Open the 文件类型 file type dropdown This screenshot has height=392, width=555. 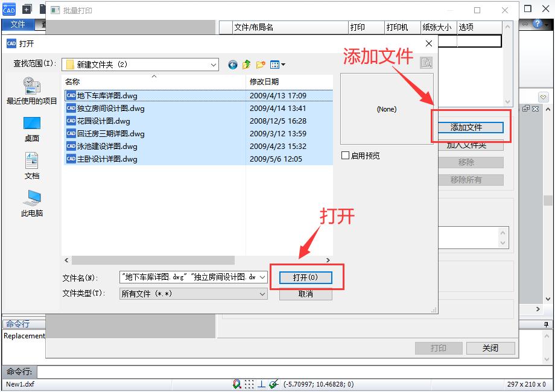pyautogui.click(x=262, y=294)
